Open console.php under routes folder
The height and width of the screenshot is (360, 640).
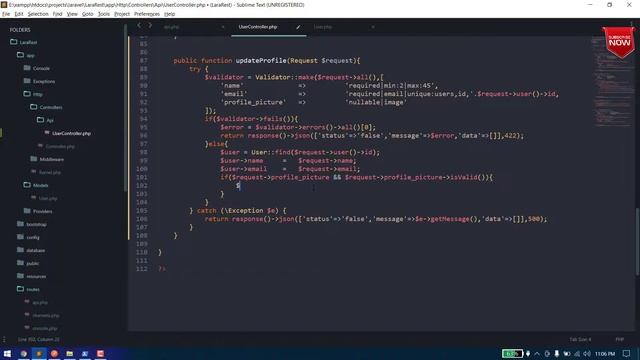pyautogui.click(x=45, y=329)
